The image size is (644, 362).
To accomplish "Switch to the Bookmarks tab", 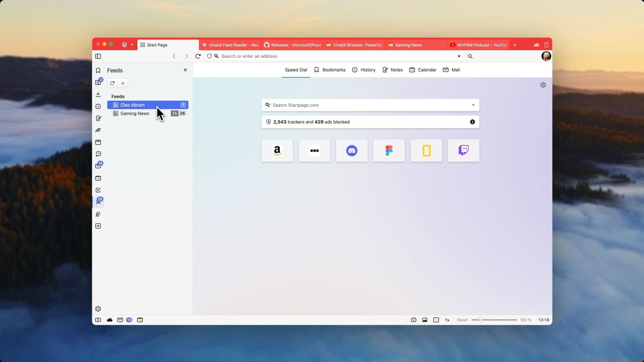I will (329, 70).
